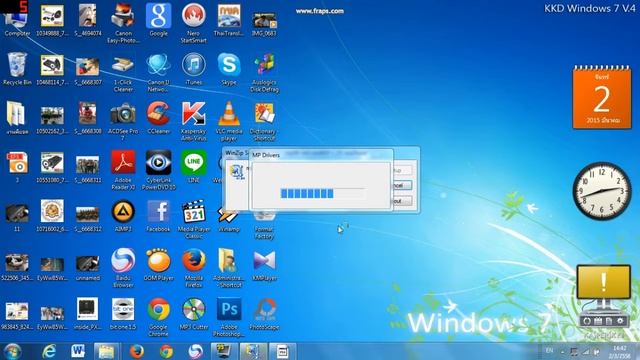Open the taskbar clock and date
Screen dimensions: 640x360
pyautogui.click(x=620, y=352)
